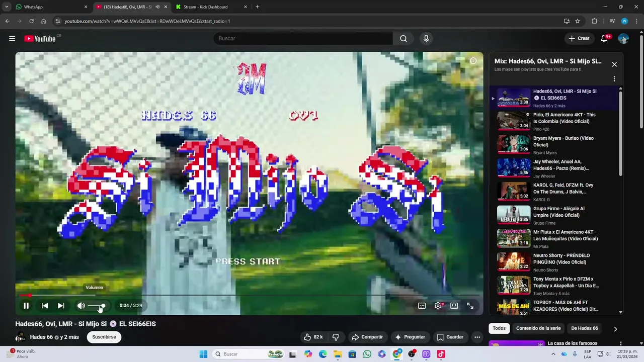
Task: Open the Crear create menu
Action: point(579,38)
